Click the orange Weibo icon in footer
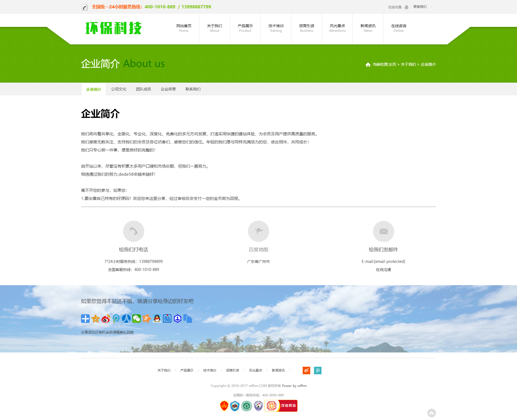 coord(306,370)
